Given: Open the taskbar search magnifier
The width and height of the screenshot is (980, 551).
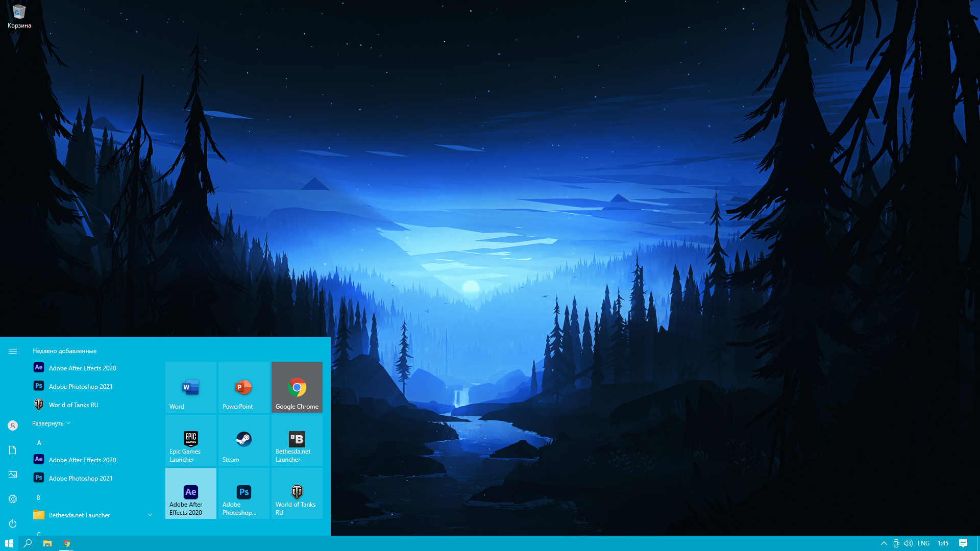Looking at the screenshot, I should click(28, 543).
